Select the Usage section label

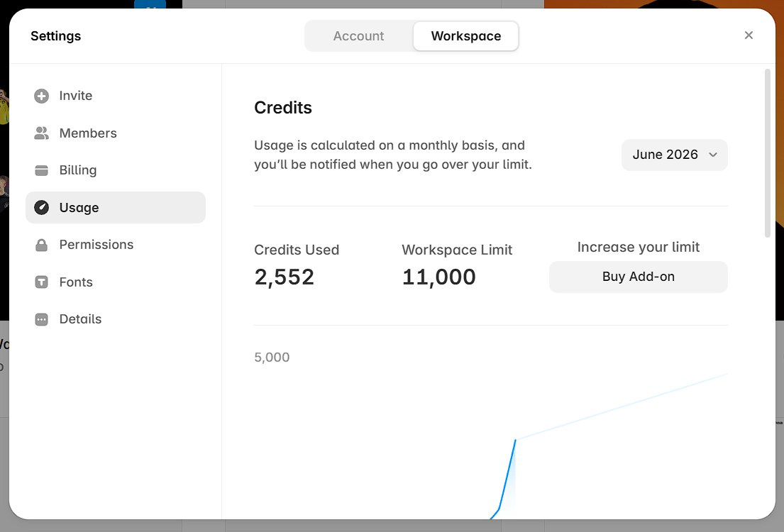tap(79, 208)
